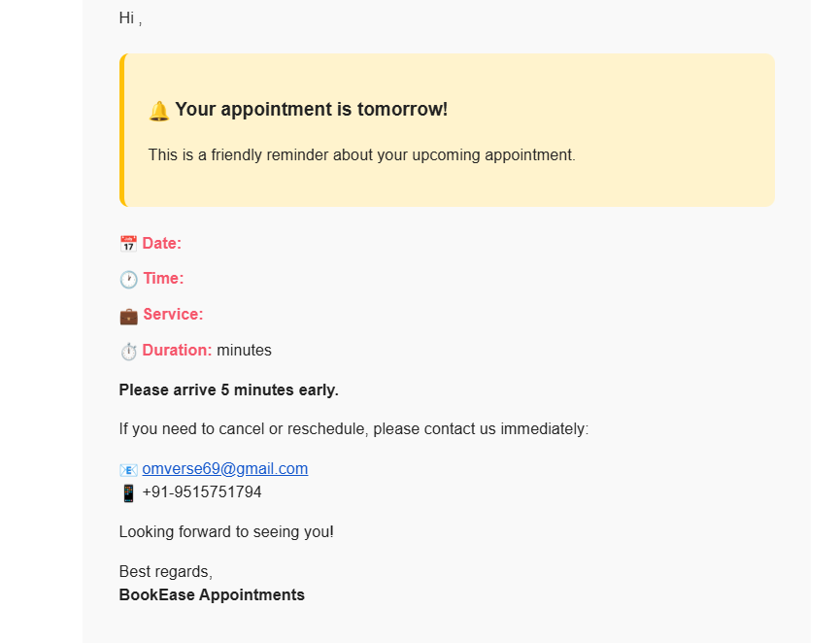The height and width of the screenshot is (643, 840).
Task: Click the calendar icon next to Date
Action: pyautogui.click(x=128, y=244)
